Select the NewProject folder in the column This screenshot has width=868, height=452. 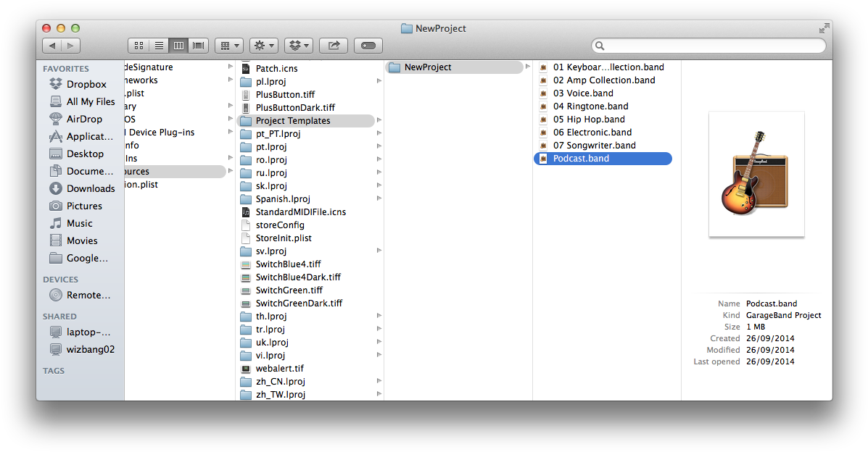[454, 67]
